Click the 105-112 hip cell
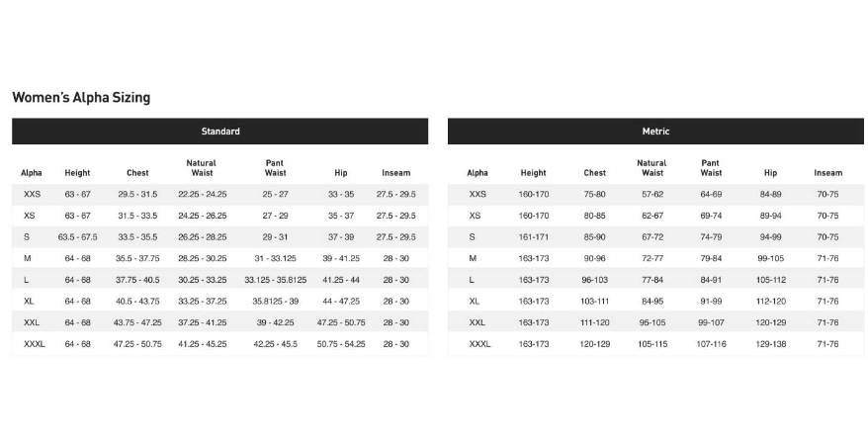Viewport: 868px width, 445px height. (x=770, y=280)
